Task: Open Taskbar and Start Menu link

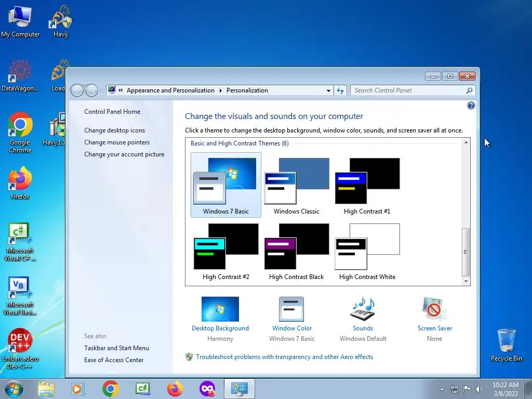Action: click(117, 348)
